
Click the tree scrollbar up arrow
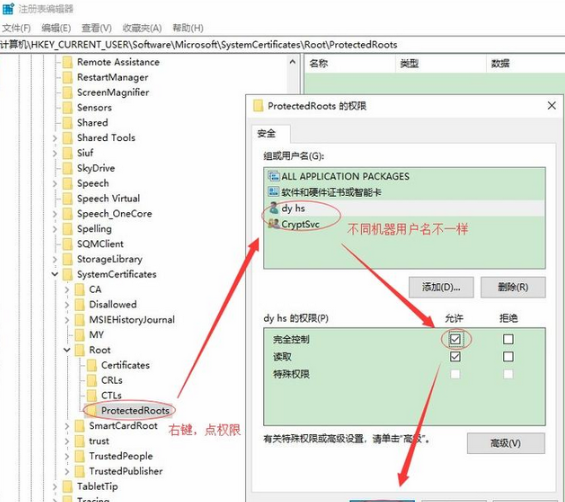click(x=292, y=62)
